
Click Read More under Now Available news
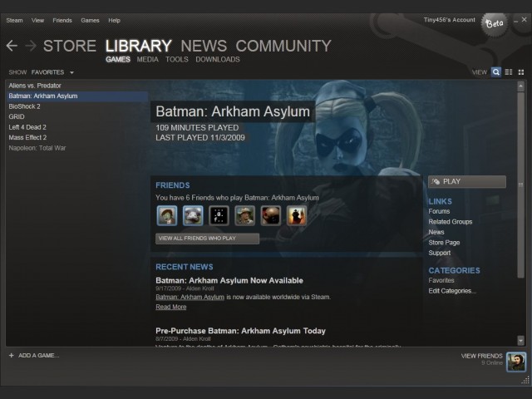pyautogui.click(x=171, y=307)
